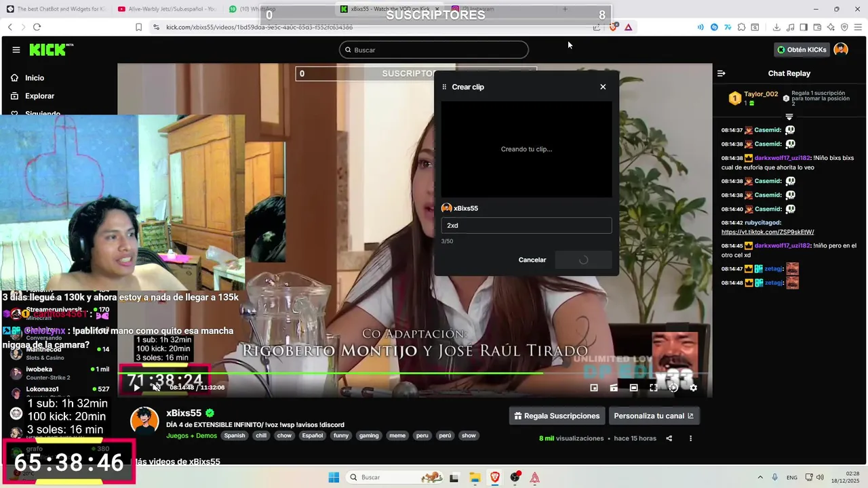Go to Inicio in sidebar
The width and height of the screenshot is (868, 488).
[27, 78]
